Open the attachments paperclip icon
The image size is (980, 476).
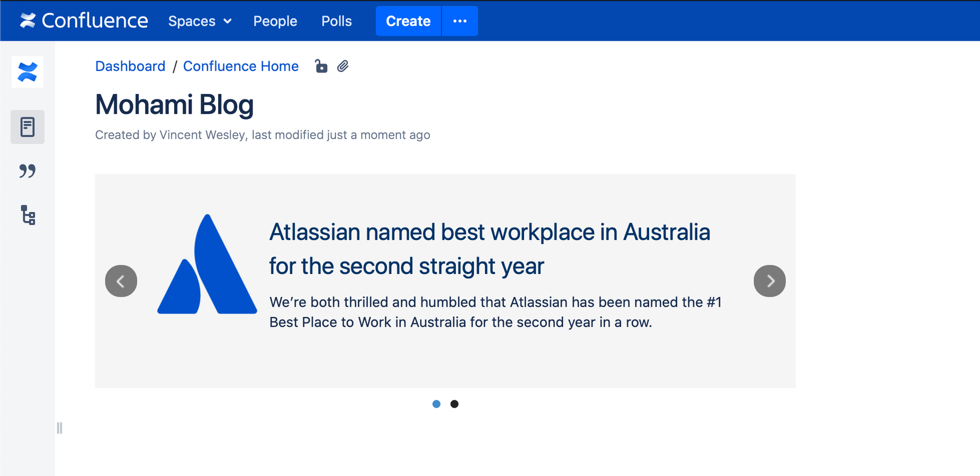click(x=343, y=66)
